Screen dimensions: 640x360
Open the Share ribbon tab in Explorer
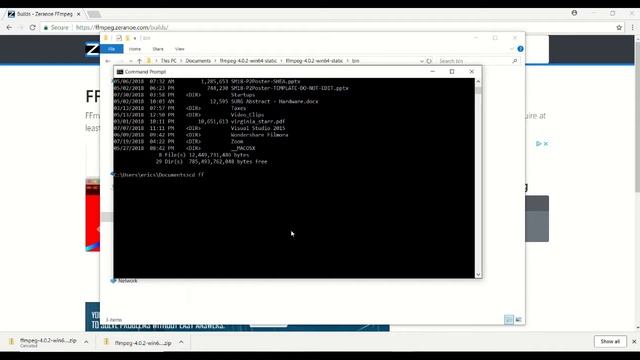click(x=158, y=49)
